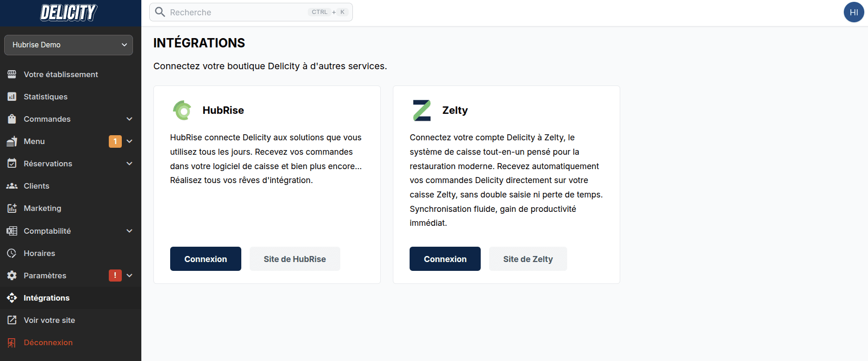Click the Comptabilité spreadsheet icon
868x361 pixels.
(x=12, y=231)
